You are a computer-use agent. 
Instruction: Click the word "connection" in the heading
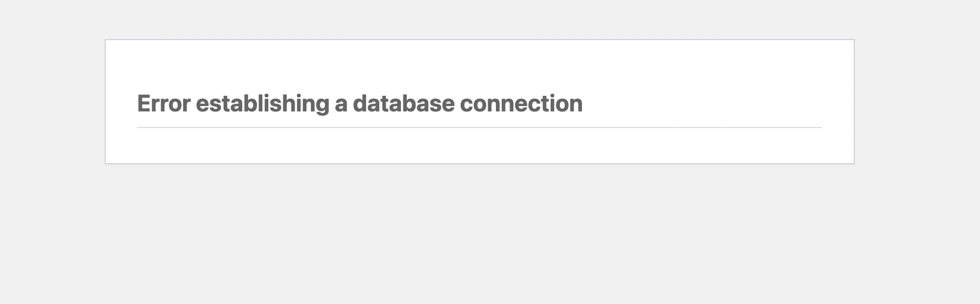point(521,104)
